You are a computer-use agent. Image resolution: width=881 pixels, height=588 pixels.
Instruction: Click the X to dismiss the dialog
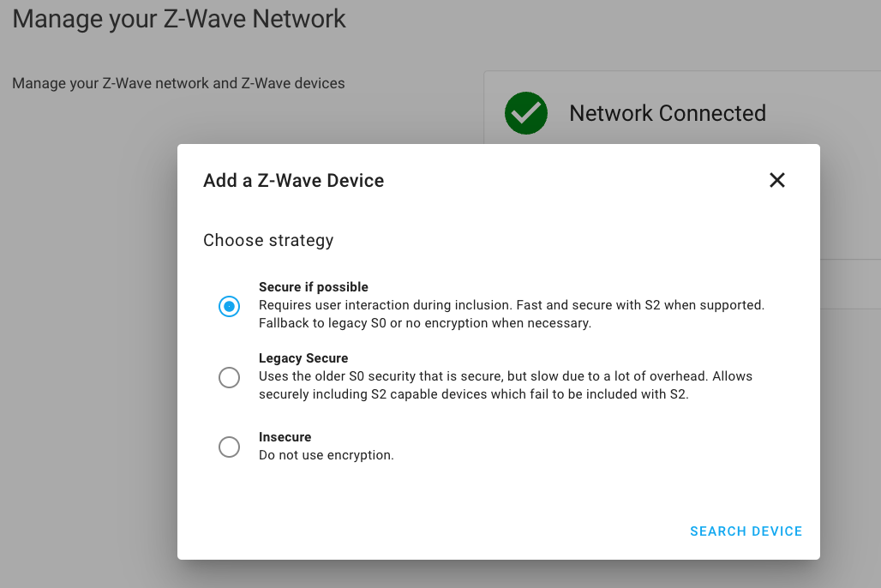click(776, 180)
